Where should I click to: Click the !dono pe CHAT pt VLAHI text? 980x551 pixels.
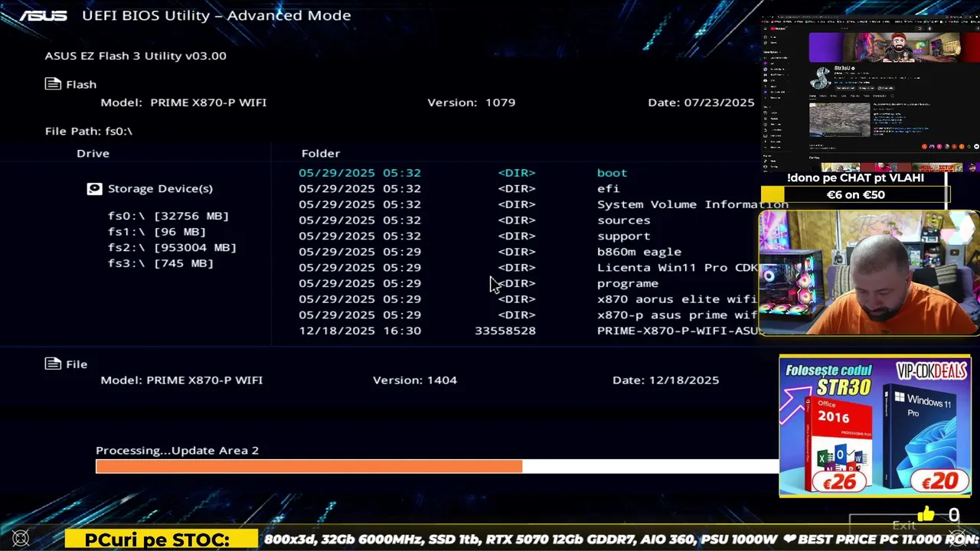click(855, 178)
